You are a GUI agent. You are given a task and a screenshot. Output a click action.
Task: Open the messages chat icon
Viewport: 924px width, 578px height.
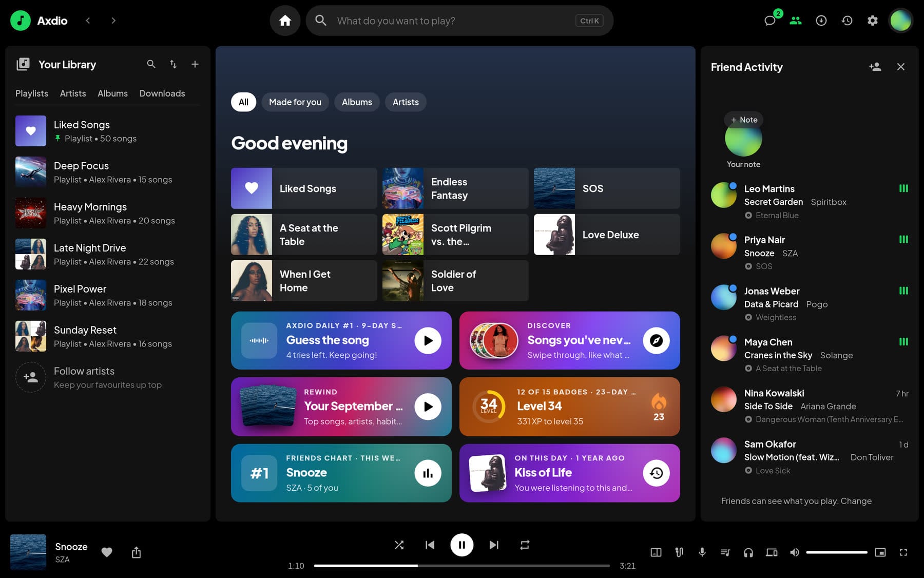[769, 21]
